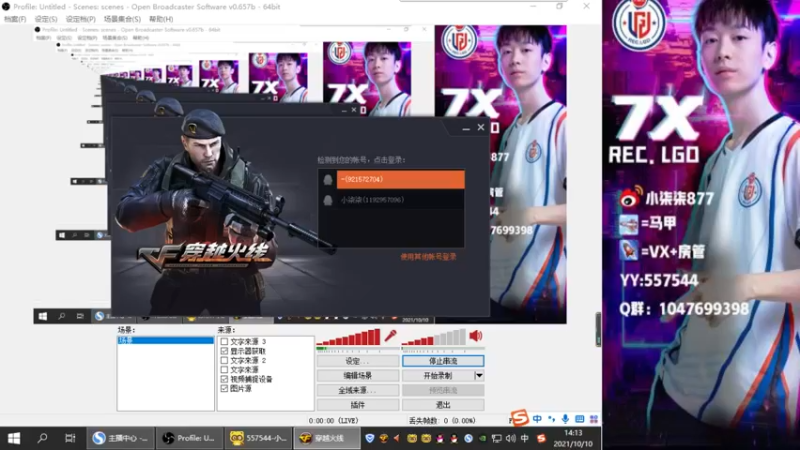Close the CrossFire login dialog
The width and height of the screenshot is (800, 450).
pyautogui.click(x=481, y=128)
